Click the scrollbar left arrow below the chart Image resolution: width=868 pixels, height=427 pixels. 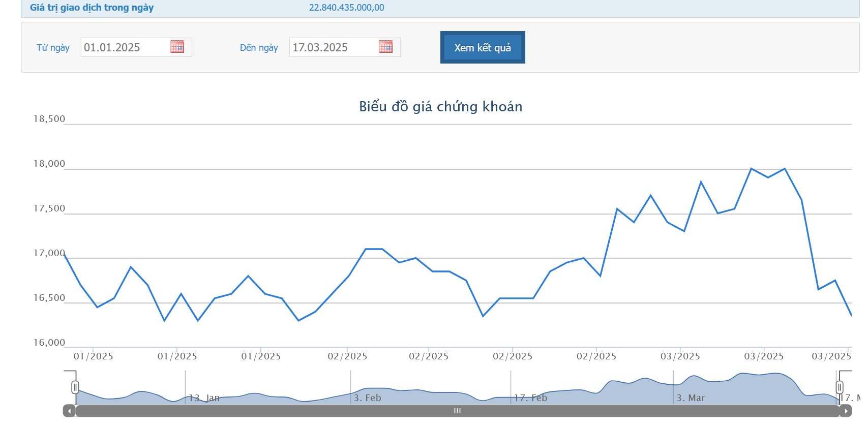pos(69,411)
